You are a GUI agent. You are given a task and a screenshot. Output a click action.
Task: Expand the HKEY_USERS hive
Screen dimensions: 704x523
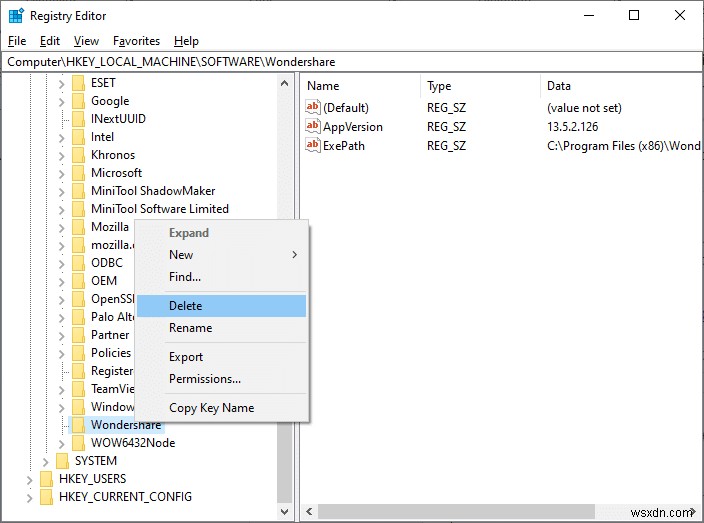pyautogui.click(x=29, y=479)
